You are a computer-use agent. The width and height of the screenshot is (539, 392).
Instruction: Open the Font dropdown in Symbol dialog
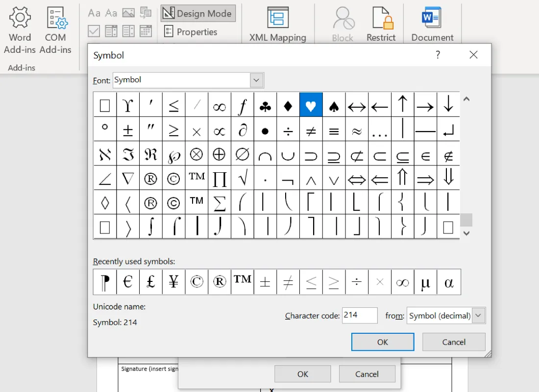pos(256,80)
